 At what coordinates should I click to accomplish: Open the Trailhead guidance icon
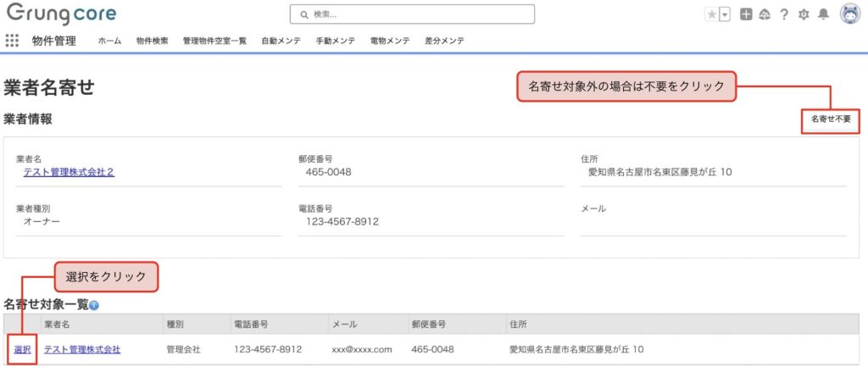click(x=764, y=14)
